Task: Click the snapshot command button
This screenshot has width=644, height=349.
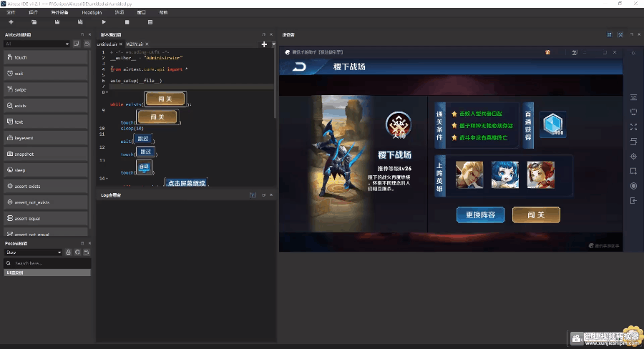Action: tap(46, 154)
